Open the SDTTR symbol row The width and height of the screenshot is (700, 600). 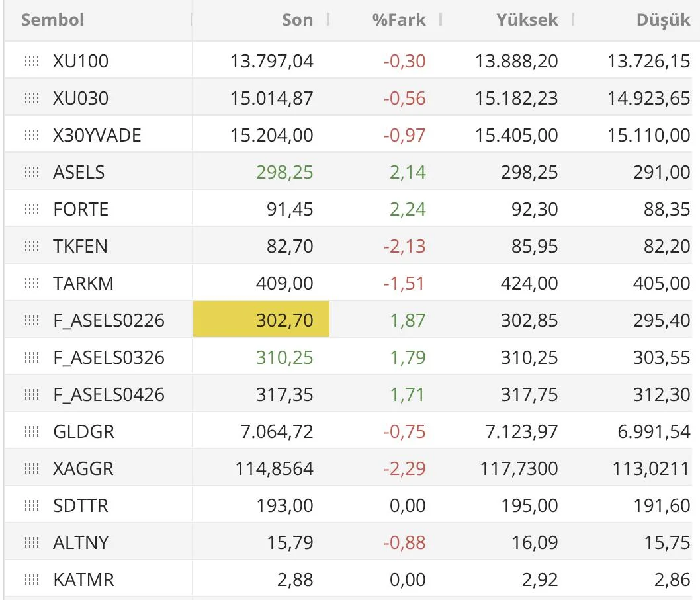coord(80,506)
